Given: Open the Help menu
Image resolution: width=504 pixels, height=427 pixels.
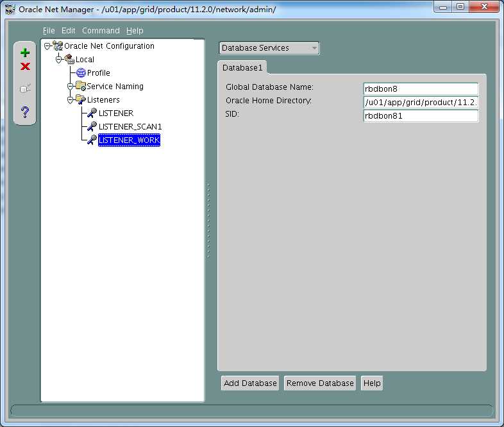Looking at the screenshot, I should [x=135, y=31].
